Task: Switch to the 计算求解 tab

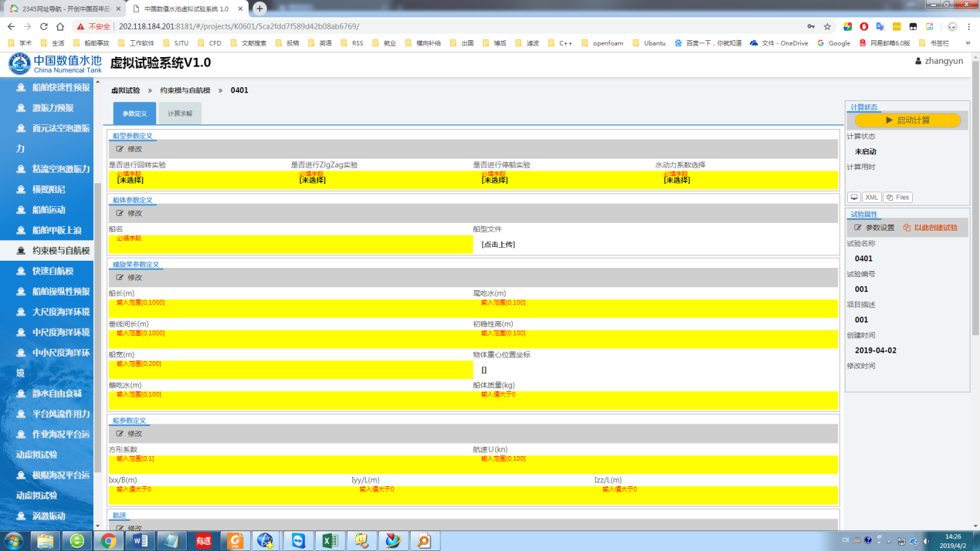Action: 180,113
